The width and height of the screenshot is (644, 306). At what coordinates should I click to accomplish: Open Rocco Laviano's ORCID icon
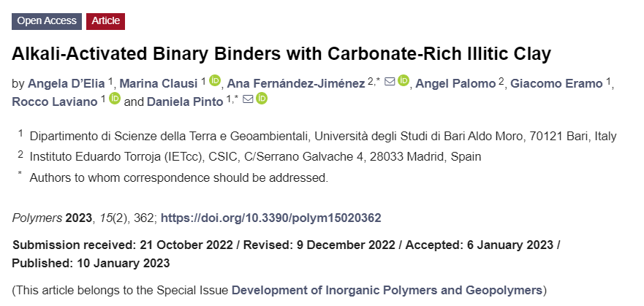point(115,99)
